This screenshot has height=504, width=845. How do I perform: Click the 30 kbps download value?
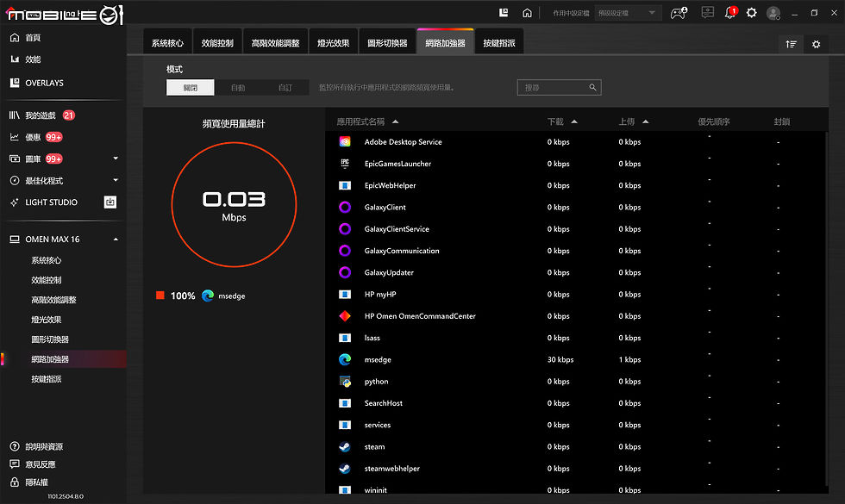point(560,360)
